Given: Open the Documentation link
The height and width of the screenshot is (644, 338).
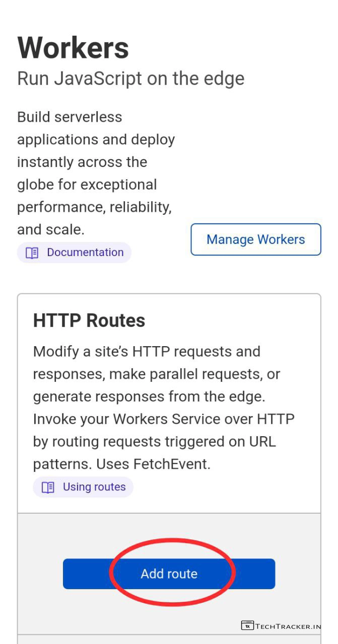Looking at the screenshot, I should pos(85,253).
